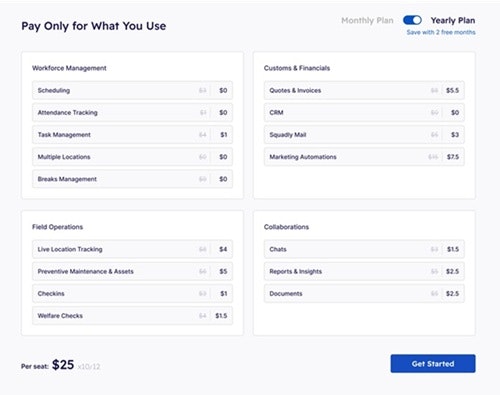
Task: Select the Task Management feature row
Action: pos(132,135)
